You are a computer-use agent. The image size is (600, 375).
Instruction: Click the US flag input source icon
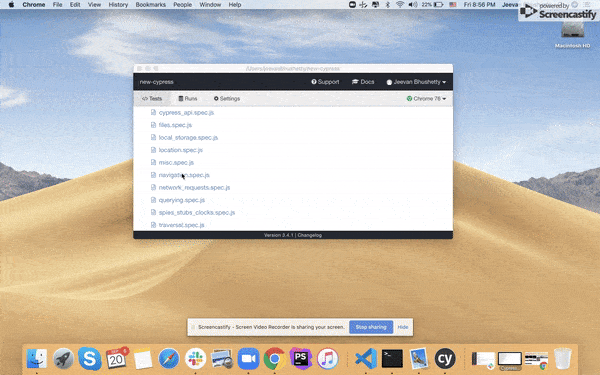pos(453,5)
